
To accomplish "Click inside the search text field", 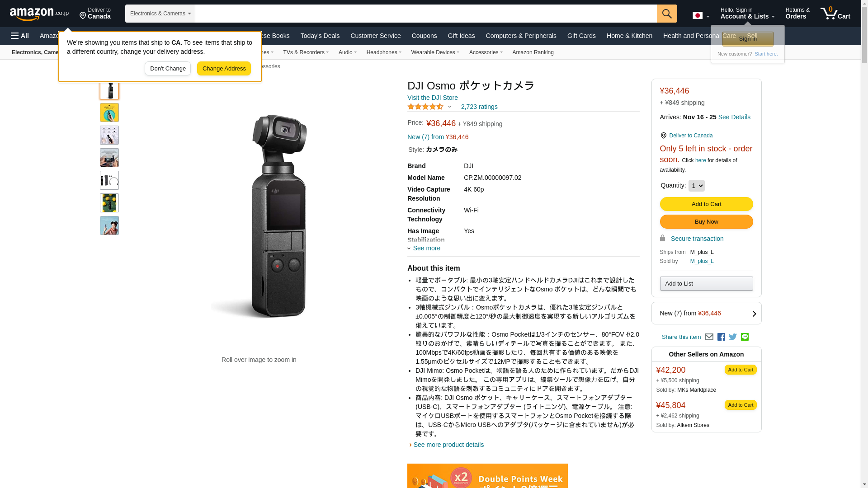I will 426,14.
